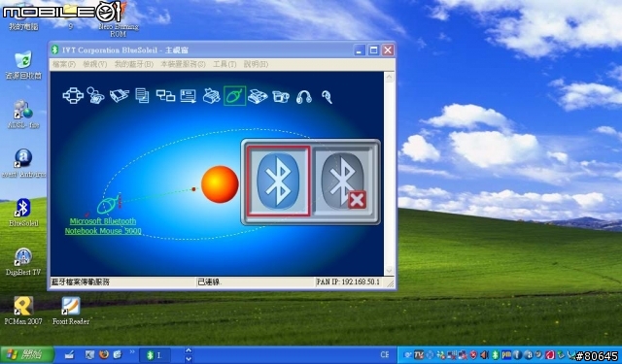Click the taskbar row up arrow

point(189,350)
